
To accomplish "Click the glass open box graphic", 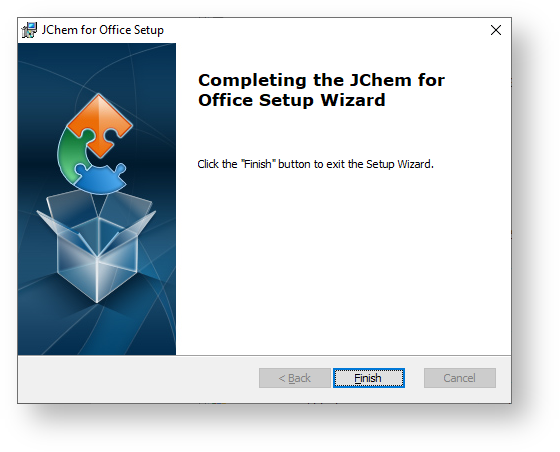I will click(96, 246).
